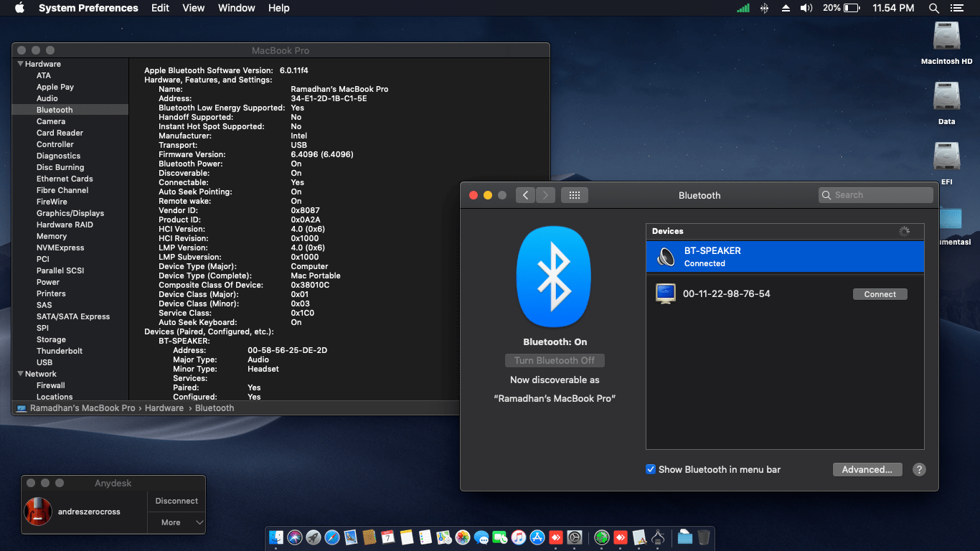Click Disconnect in Anydesk window

176,501
